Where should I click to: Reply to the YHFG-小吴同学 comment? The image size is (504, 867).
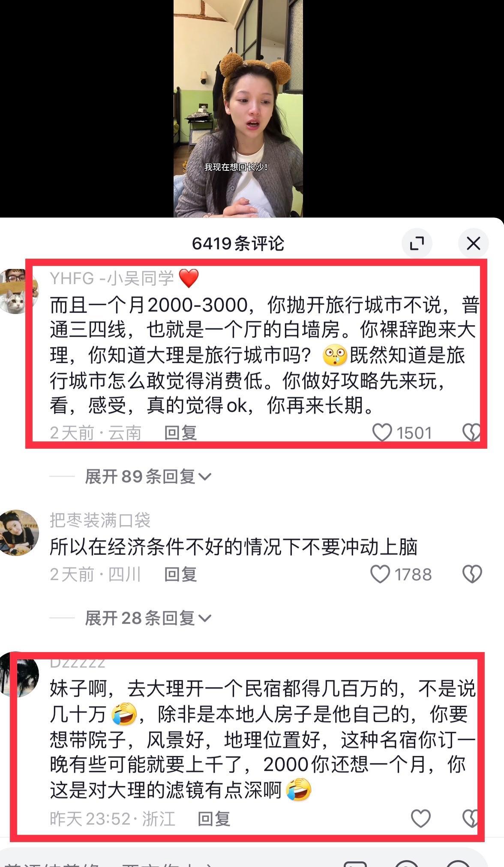[180, 433]
